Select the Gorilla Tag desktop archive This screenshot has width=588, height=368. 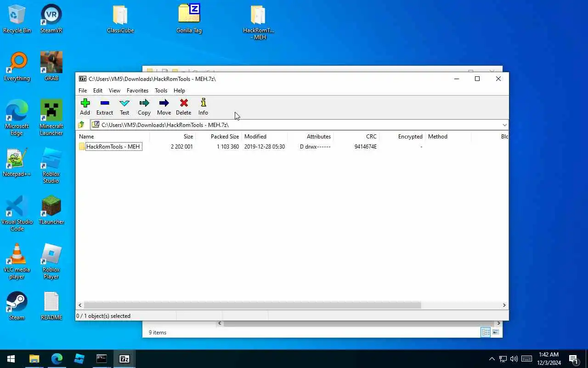click(x=189, y=19)
